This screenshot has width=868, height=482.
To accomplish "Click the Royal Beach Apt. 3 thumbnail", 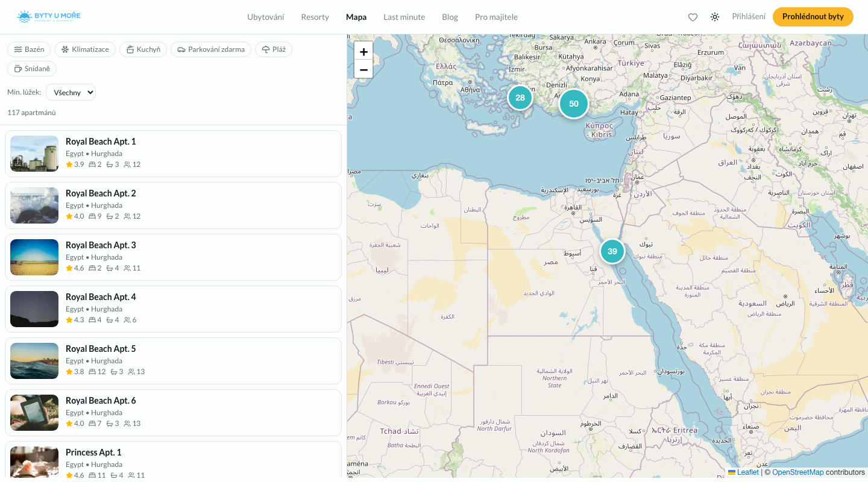I will coord(34,257).
